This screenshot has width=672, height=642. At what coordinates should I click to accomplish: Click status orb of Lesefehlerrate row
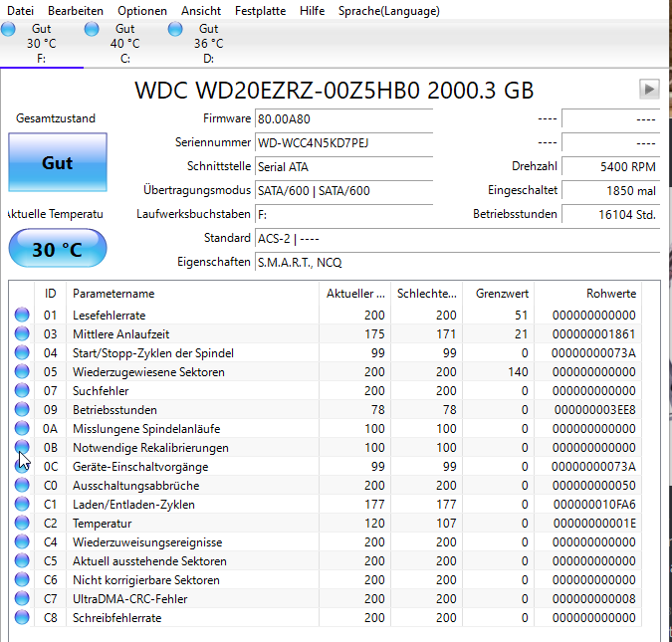coord(22,315)
